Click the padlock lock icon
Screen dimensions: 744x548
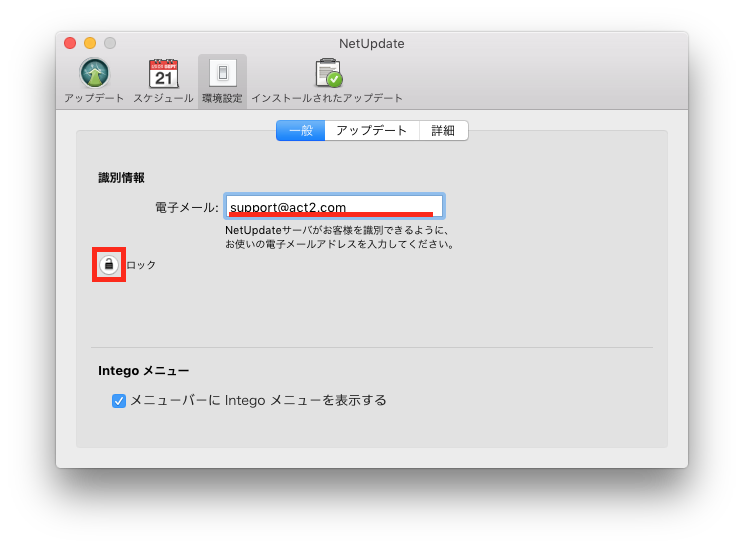click(109, 265)
